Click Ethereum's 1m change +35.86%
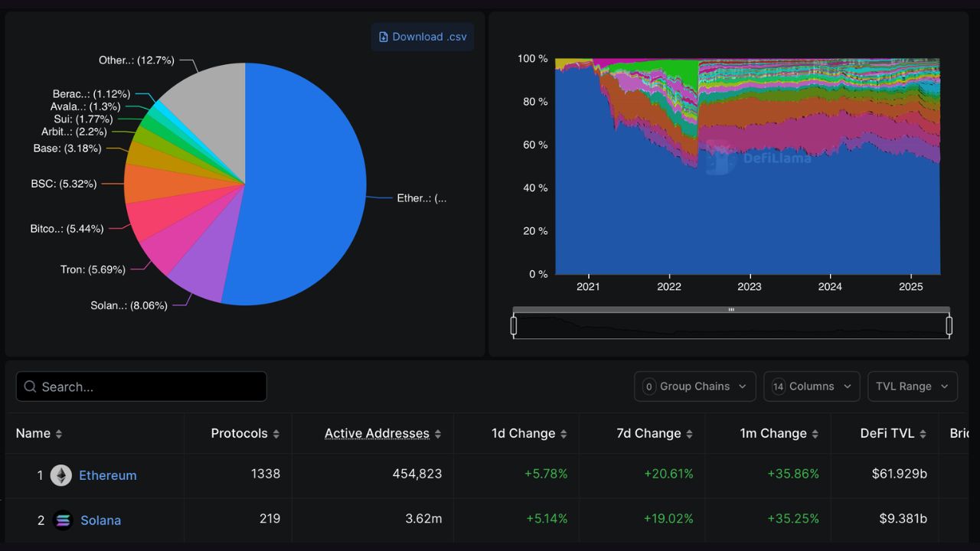Screen dimensions: 980x551 click(793, 474)
